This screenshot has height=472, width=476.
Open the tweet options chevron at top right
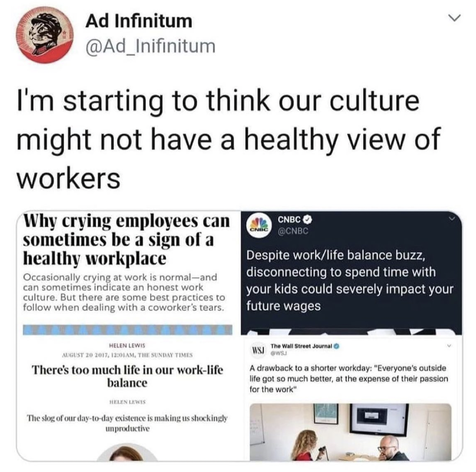click(x=455, y=18)
